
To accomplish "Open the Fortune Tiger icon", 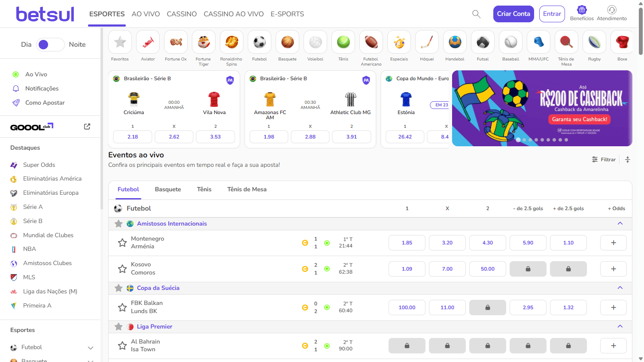I will point(203,42).
